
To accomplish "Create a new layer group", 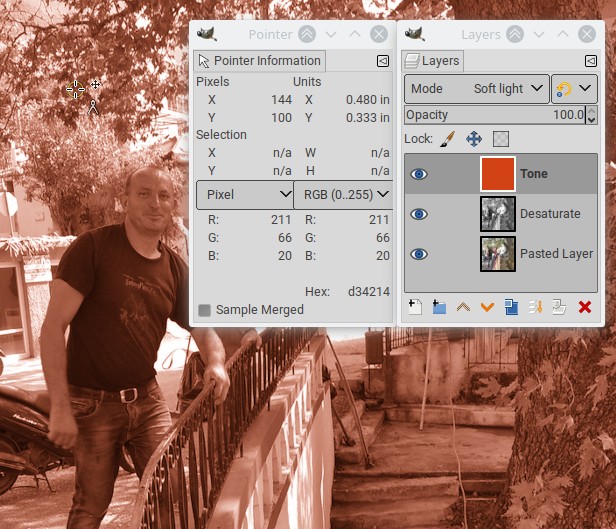I will click(x=439, y=307).
